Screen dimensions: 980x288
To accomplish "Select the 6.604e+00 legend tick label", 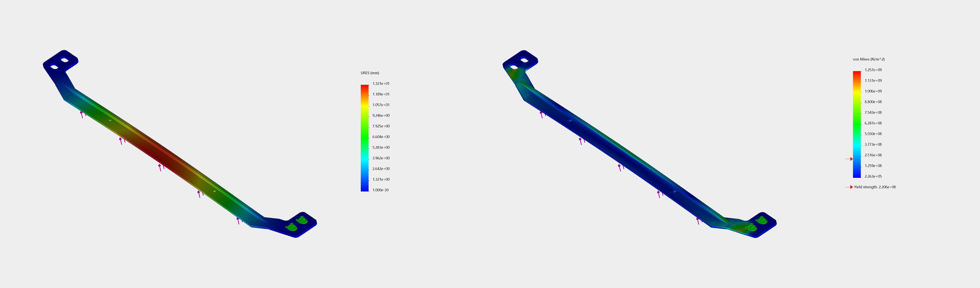I will pos(381,137).
